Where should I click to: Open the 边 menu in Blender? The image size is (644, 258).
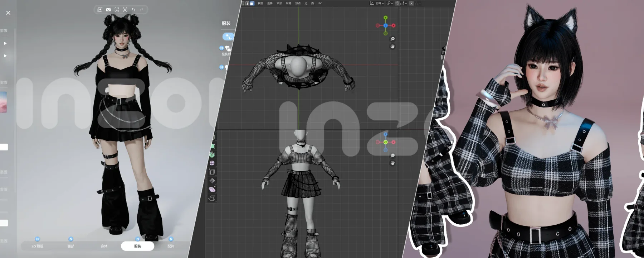306,3
